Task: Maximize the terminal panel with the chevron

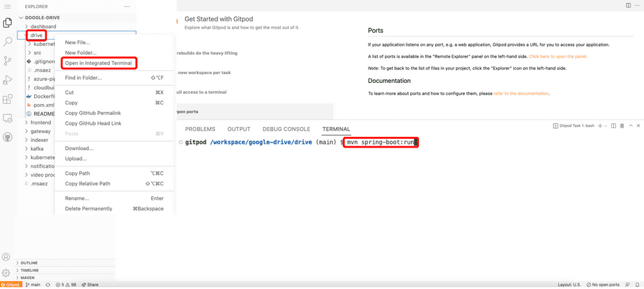Action: tap(631, 126)
